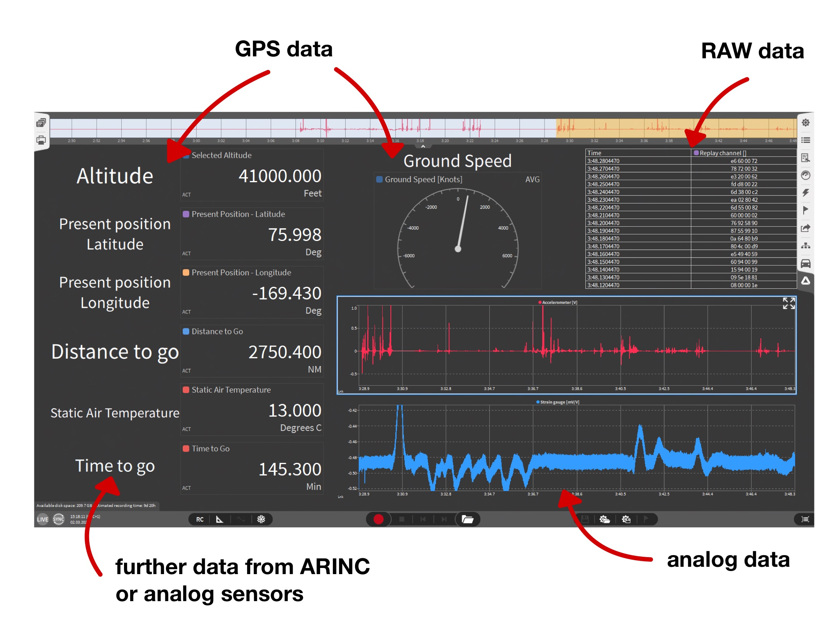Open the export share arrow icon
833x644 pixels.
806,228
